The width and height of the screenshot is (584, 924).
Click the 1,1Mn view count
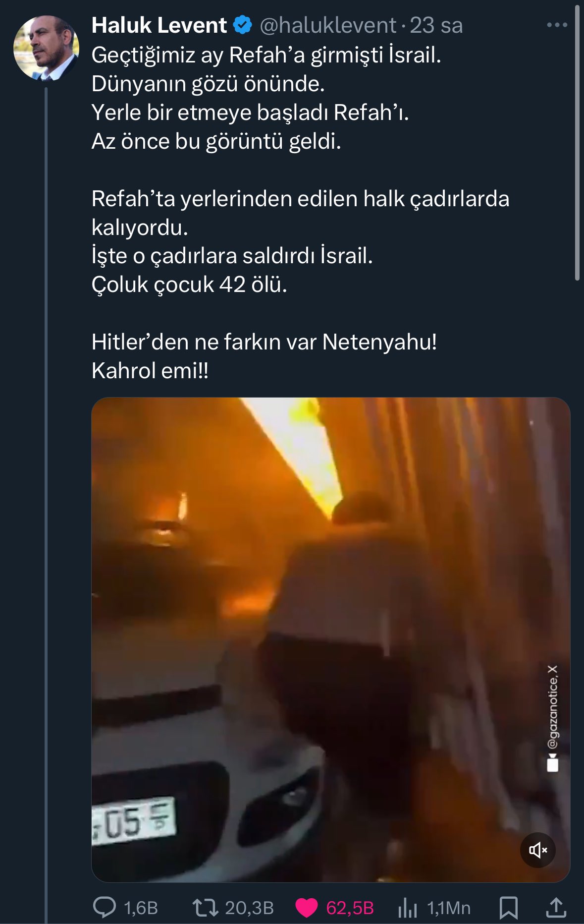(448, 908)
